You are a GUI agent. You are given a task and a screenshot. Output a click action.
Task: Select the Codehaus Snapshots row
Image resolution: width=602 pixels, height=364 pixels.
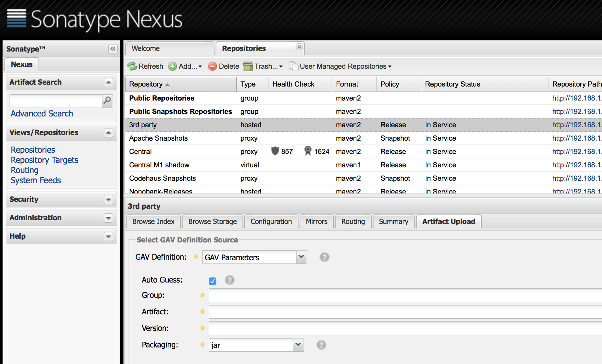tap(363, 178)
